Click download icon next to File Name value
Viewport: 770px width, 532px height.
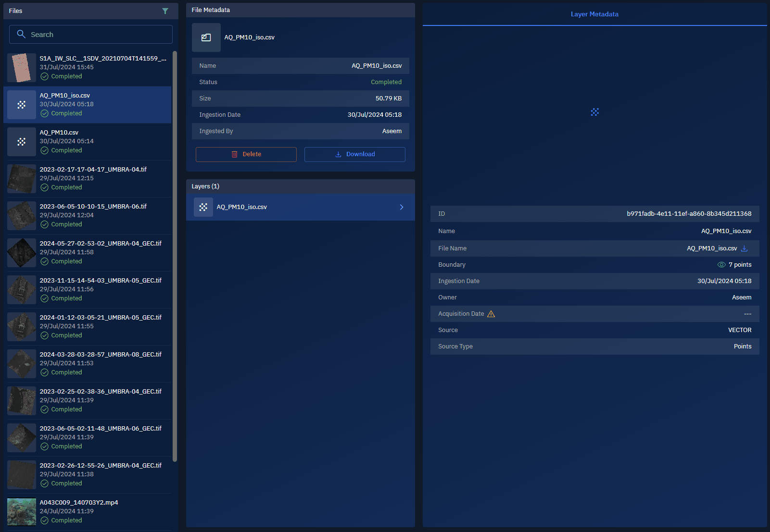point(744,248)
